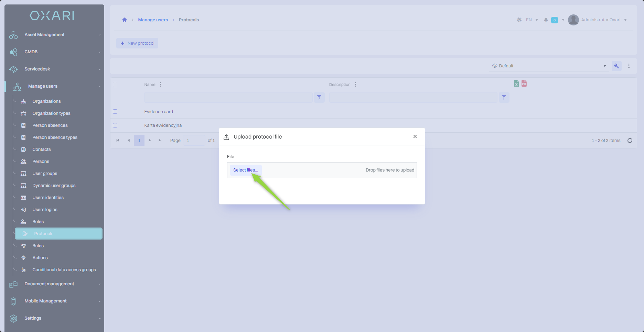Export the table to Excel
This screenshot has width=644, height=332.
point(516,84)
